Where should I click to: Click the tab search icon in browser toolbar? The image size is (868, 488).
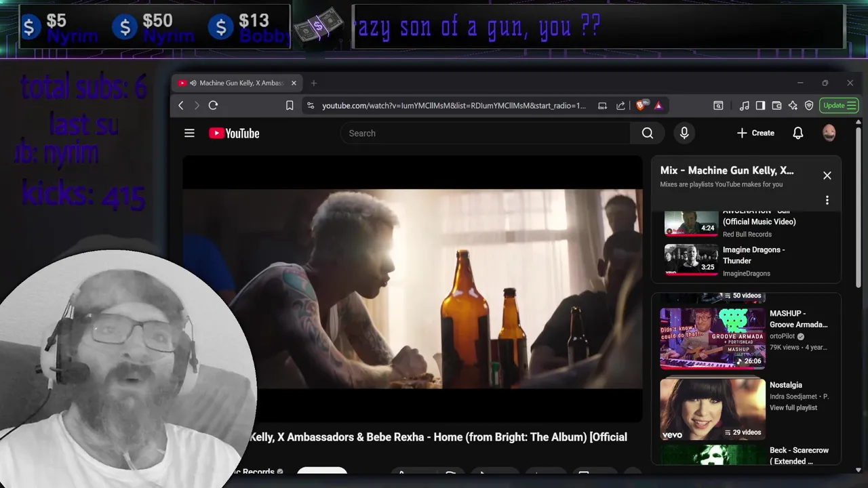[718, 106]
